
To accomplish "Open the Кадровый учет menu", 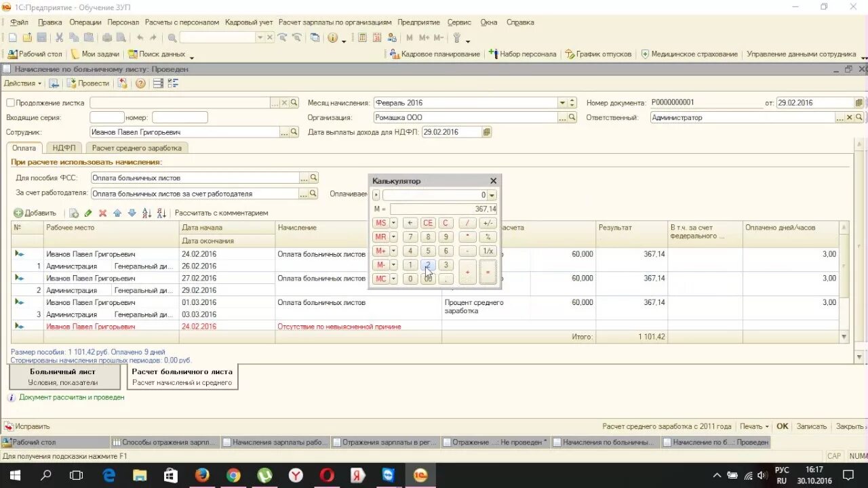I will click(x=248, y=22).
